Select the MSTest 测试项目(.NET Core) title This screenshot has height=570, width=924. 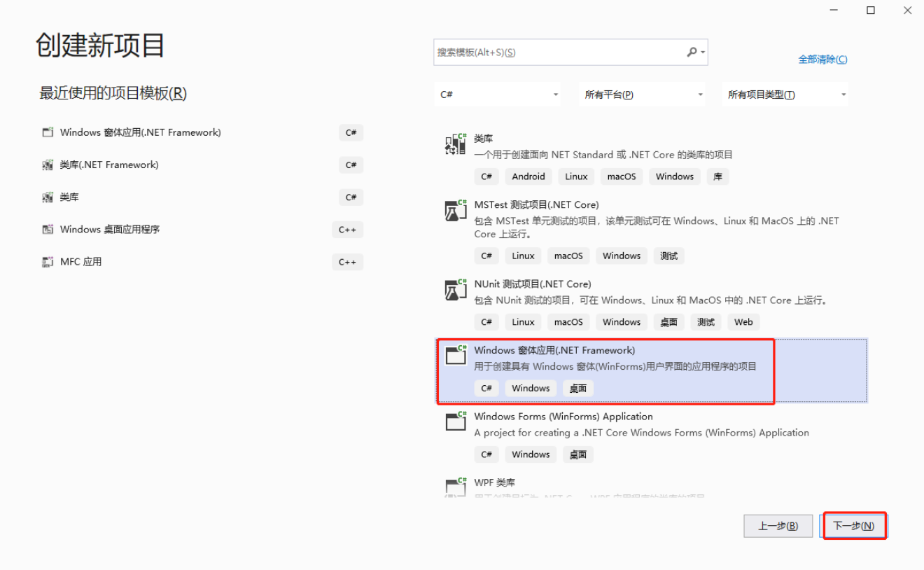[x=536, y=204]
